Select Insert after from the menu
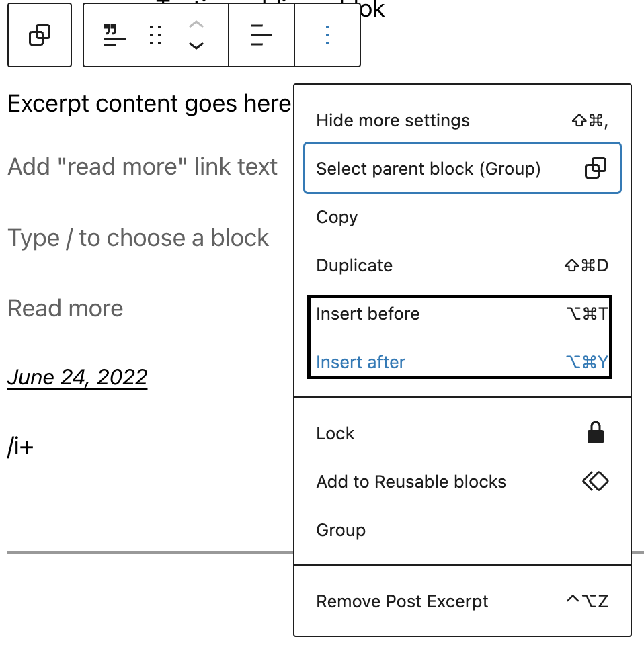Screen dimensions: 644x645 tap(361, 361)
